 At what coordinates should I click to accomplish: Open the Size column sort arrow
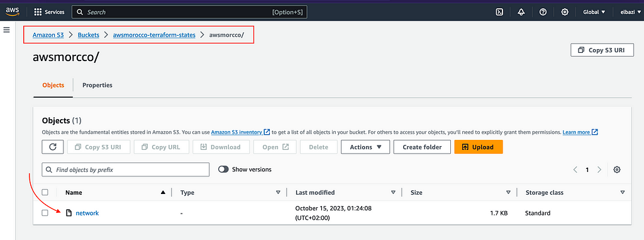tap(508, 192)
